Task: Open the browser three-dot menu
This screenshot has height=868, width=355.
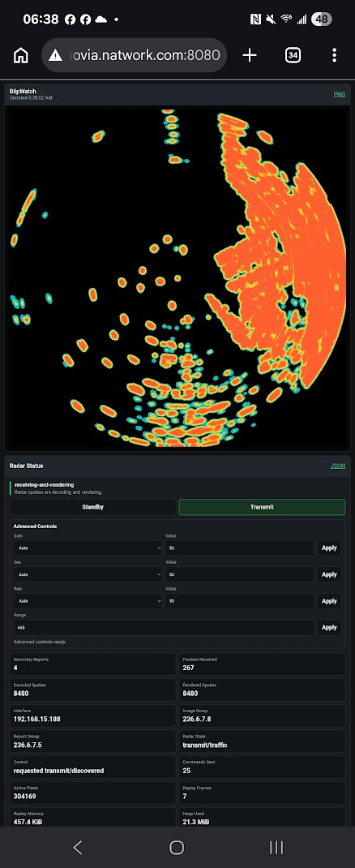Action: (334, 55)
